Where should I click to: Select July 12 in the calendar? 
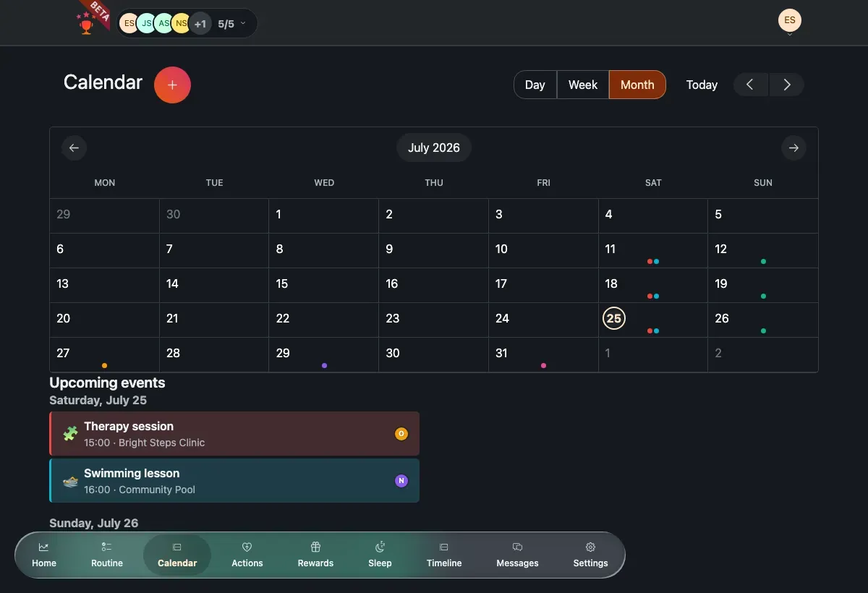coord(763,251)
